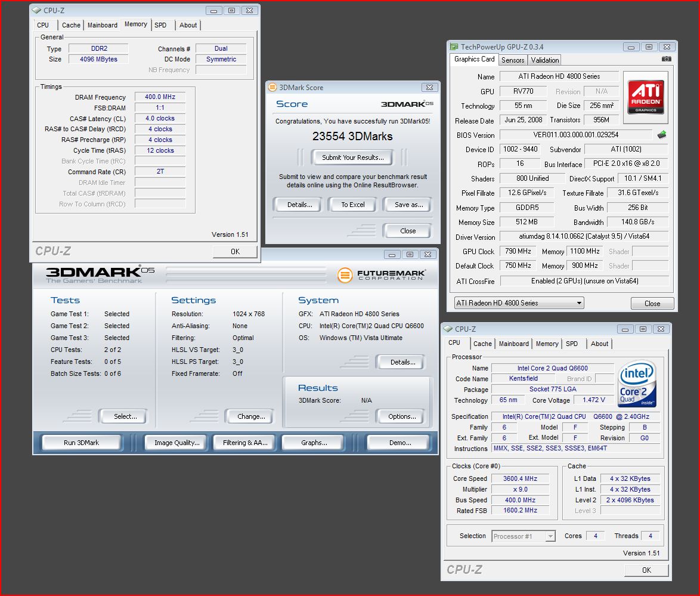Click the Level 2 cache 2 x 4096 KBytes
The image size is (700, 596).
(630, 500)
